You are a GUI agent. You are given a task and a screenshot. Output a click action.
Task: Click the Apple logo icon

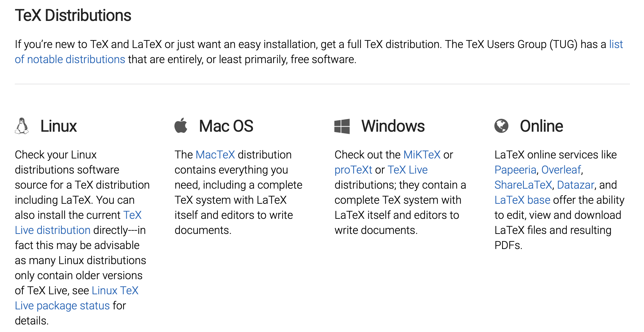click(181, 126)
